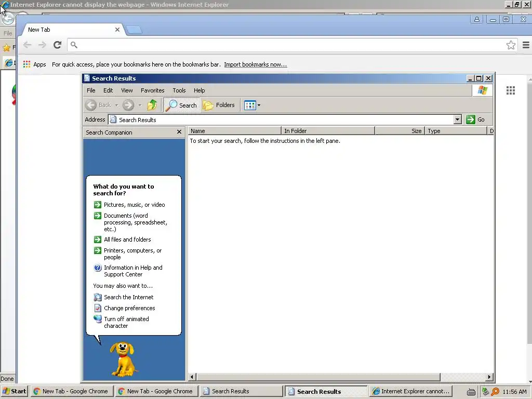Switch to second New Tab - Google Chrome taskbar item
532x399 pixels.
click(156, 391)
